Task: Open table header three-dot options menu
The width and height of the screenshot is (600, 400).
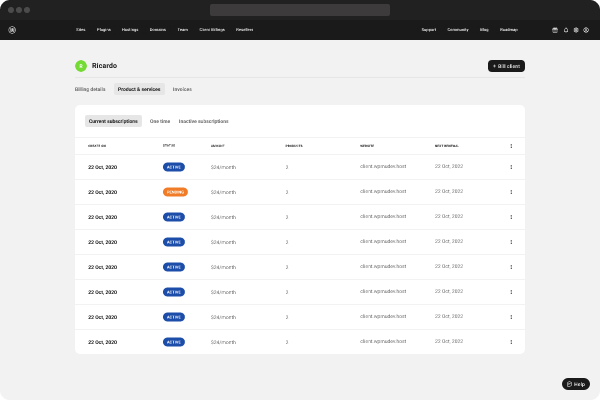Action: pyautogui.click(x=511, y=146)
